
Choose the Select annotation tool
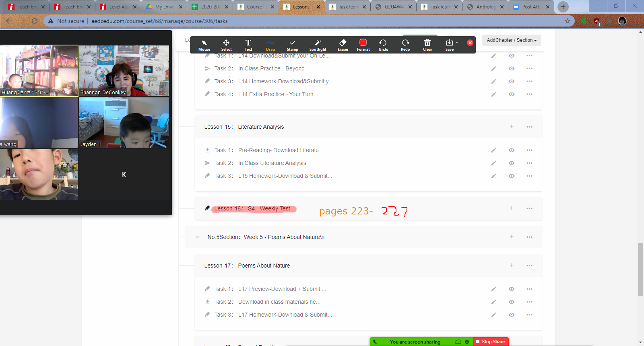point(226,45)
